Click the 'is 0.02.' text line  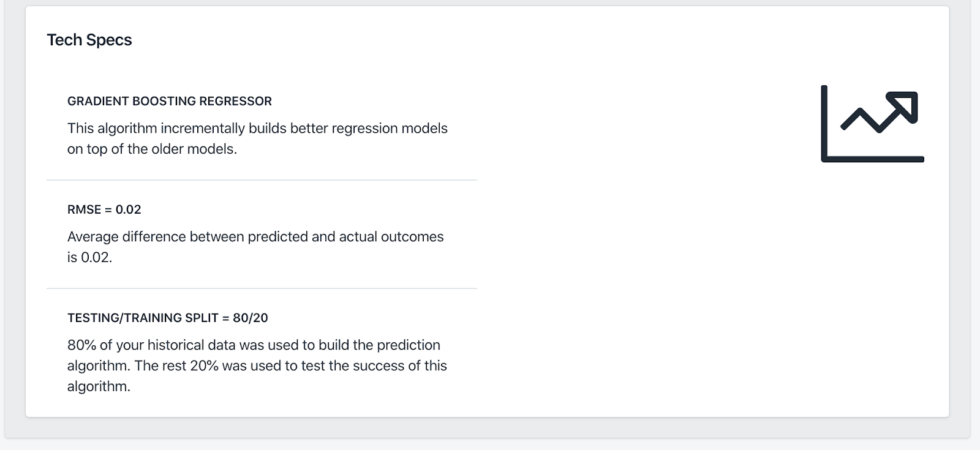pyautogui.click(x=90, y=257)
